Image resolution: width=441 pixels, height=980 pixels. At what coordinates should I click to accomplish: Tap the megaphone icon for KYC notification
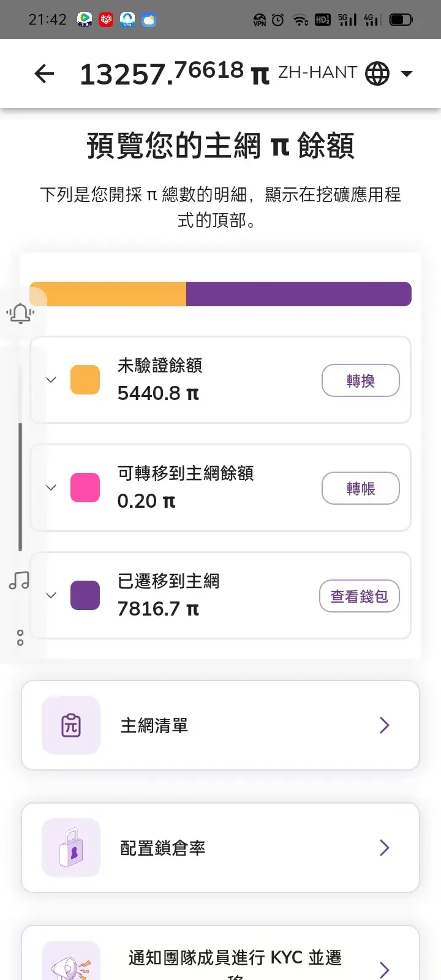[71, 963]
